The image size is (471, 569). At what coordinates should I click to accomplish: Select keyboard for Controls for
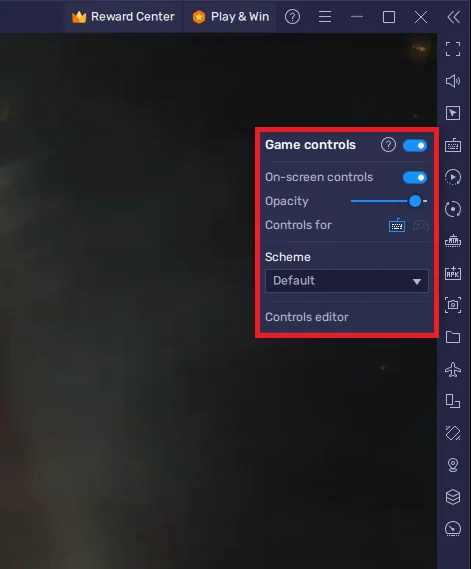click(x=397, y=225)
